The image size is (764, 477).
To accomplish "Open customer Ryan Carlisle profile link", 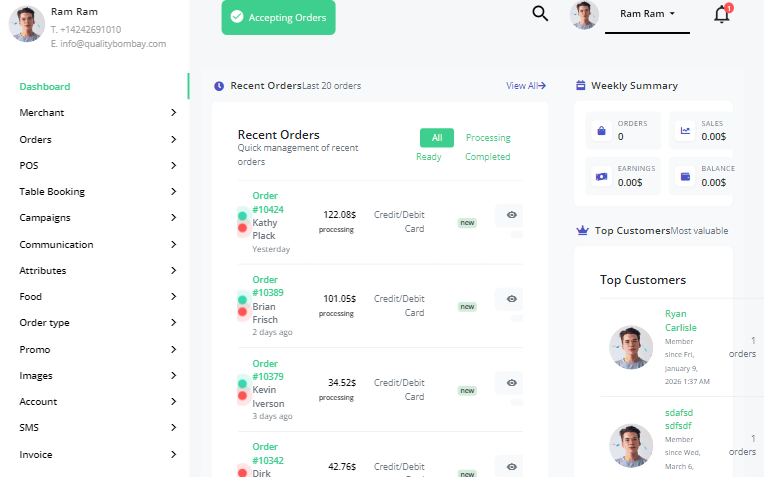I will click(x=681, y=321).
